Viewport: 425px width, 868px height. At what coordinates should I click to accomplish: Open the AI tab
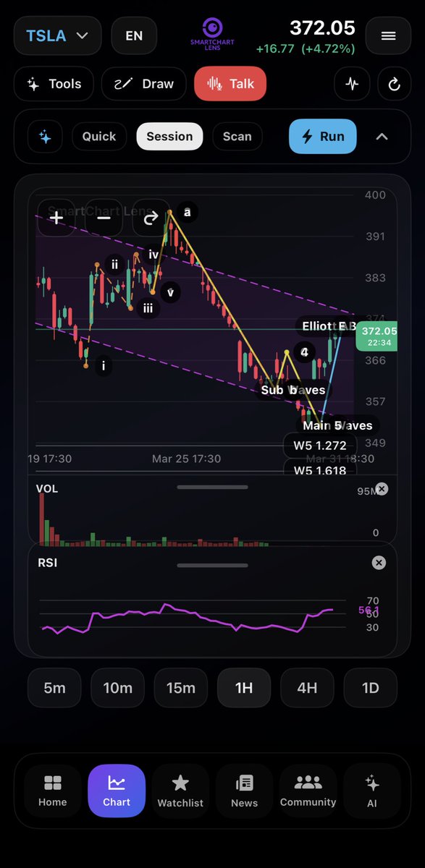(x=372, y=791)
